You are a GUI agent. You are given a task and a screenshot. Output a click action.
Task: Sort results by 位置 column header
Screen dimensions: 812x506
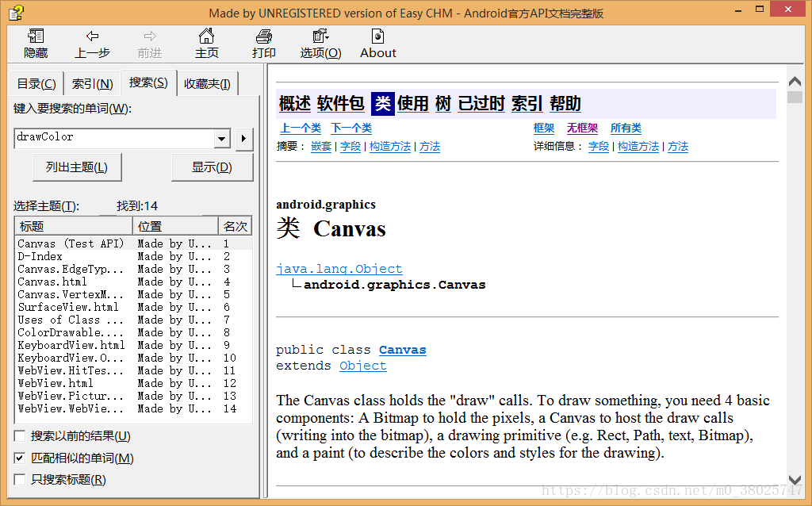coord(175,226)
